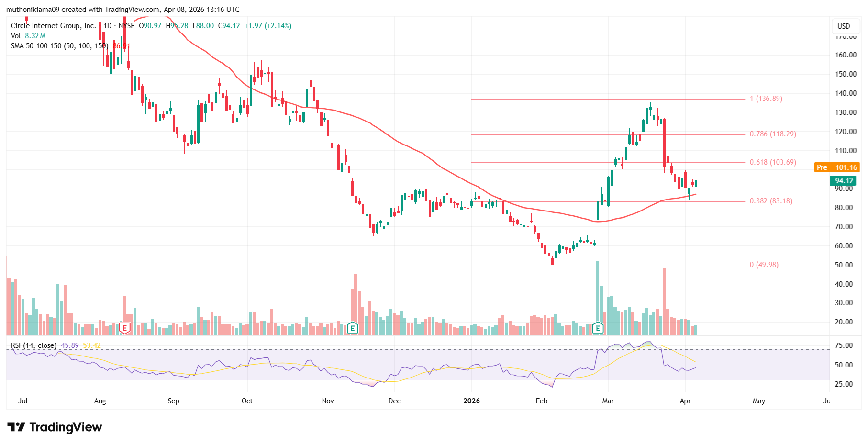Click the E earnings marker under November
Screen dimensions: 868x445
(353, 328)
